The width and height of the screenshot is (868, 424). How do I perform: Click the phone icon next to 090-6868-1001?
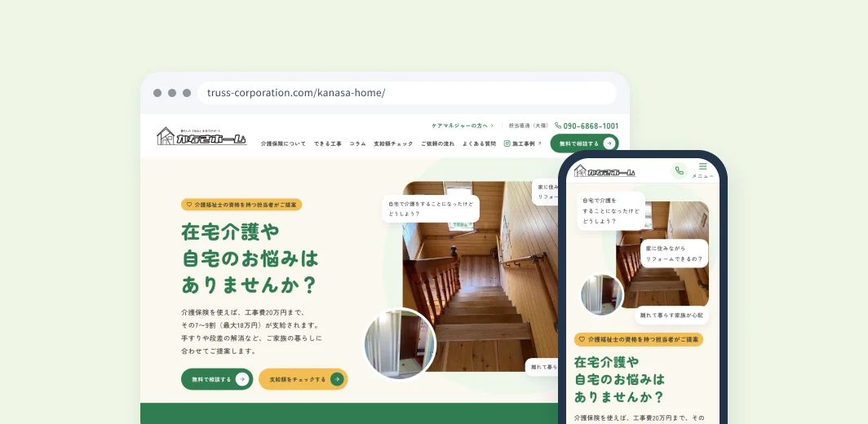(x=558, y=126)
